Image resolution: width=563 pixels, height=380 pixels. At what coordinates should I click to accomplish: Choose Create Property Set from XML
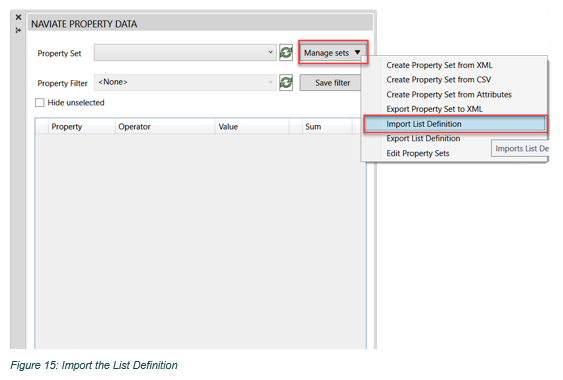click(439, 65)
